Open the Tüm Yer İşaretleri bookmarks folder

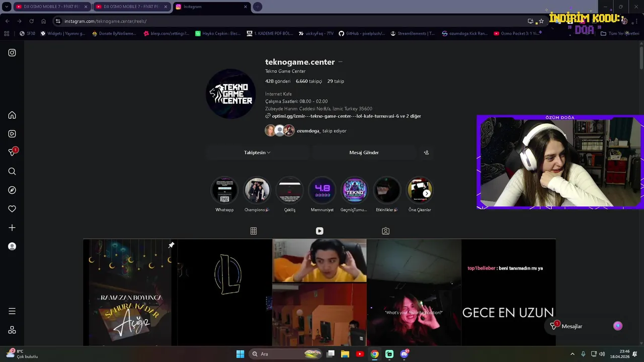620,34
